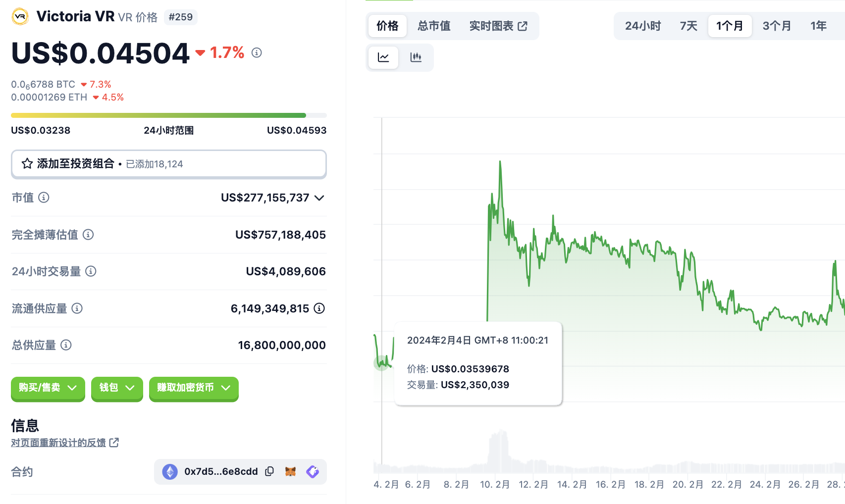Click the Victoria VR coin logo

coord(20,16)
